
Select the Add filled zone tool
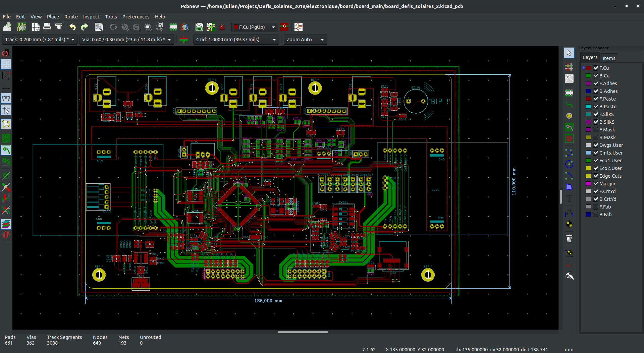[x=569, y=127]
